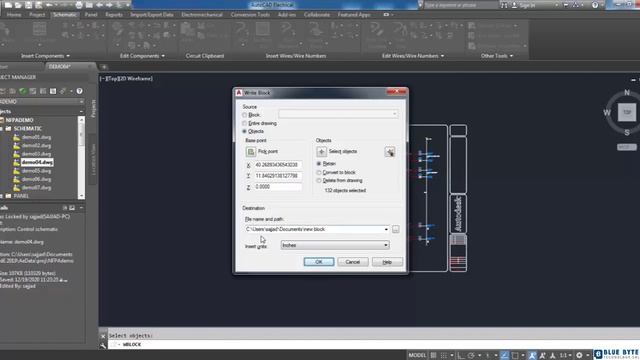Image resolution: width=640 pixels, height=360 pixels.
Task: Open Quick Select in Write Block dialog
Action: click(390, 152)
